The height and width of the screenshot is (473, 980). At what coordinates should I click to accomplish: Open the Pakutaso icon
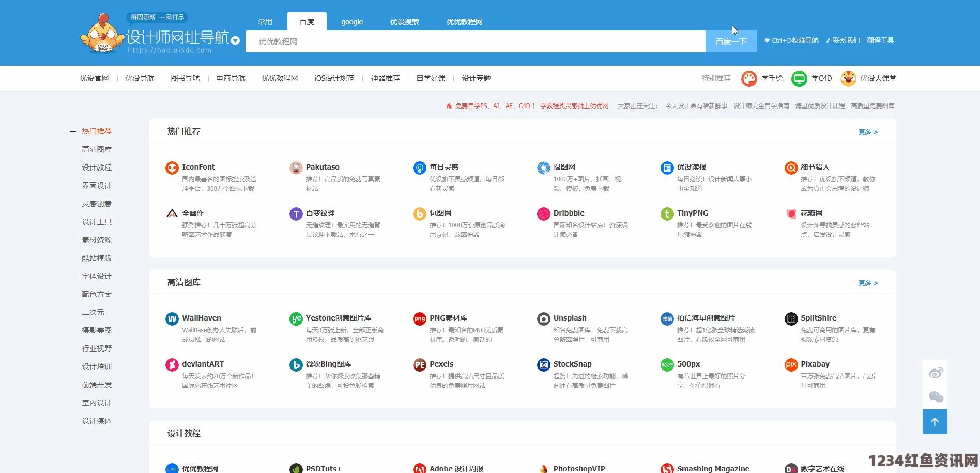[296, 167]
